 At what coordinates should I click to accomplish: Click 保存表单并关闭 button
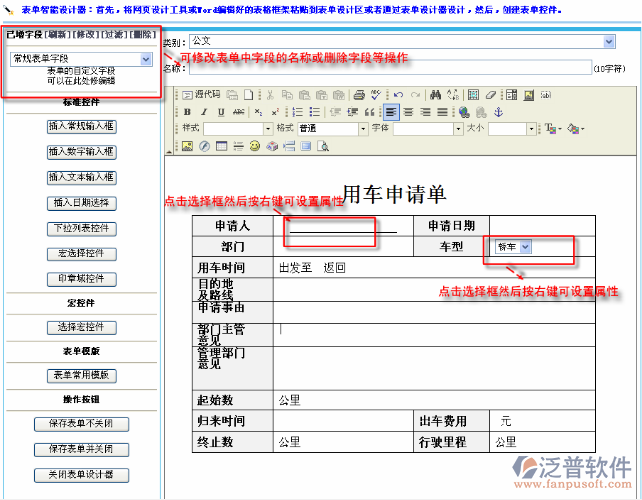[x=81, y=449]
